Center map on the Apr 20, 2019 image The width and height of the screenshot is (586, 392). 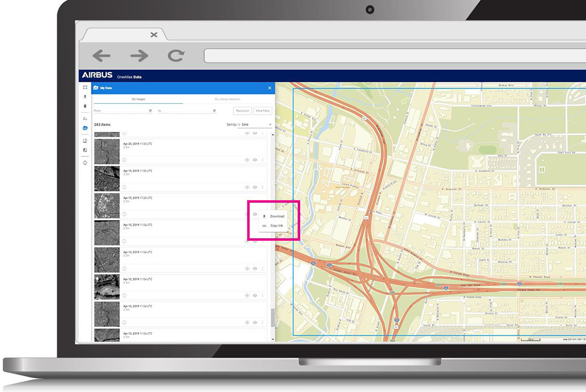click(247, 160)
